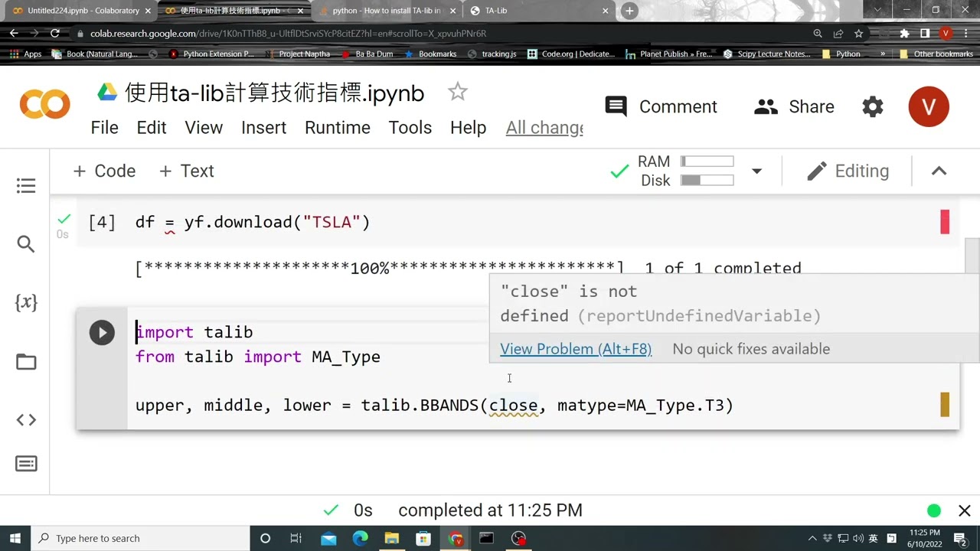Reload the page
980x551 pixels.
pyautogui.click(x=55, y=34)
